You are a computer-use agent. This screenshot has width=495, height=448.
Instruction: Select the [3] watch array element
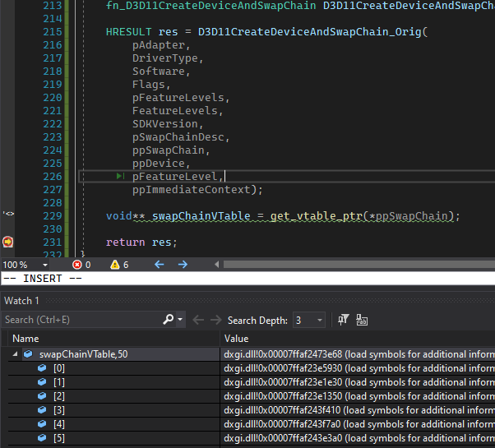[x=58, y=410]
